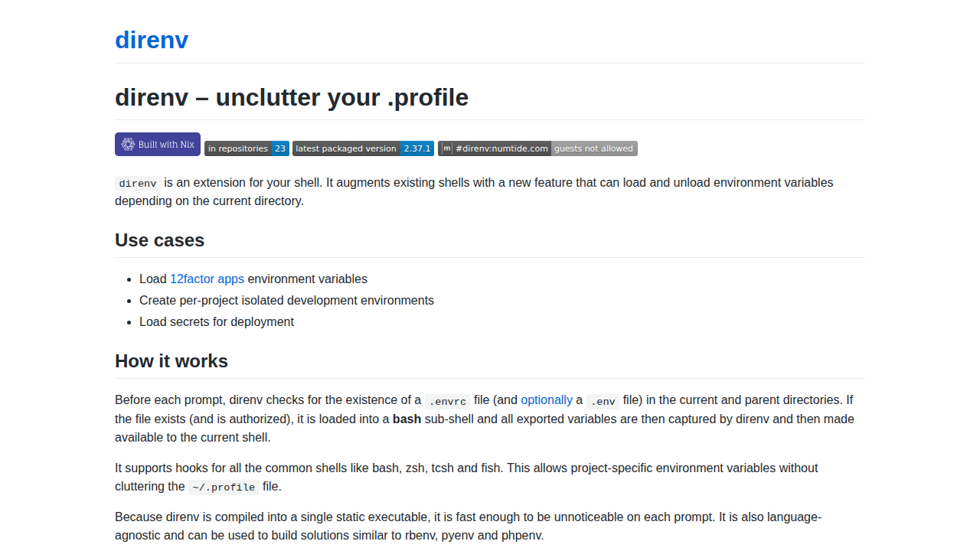Screen dimensions: 980x551
Task: Open the 'direnv' title link
Action: point(152,40)
